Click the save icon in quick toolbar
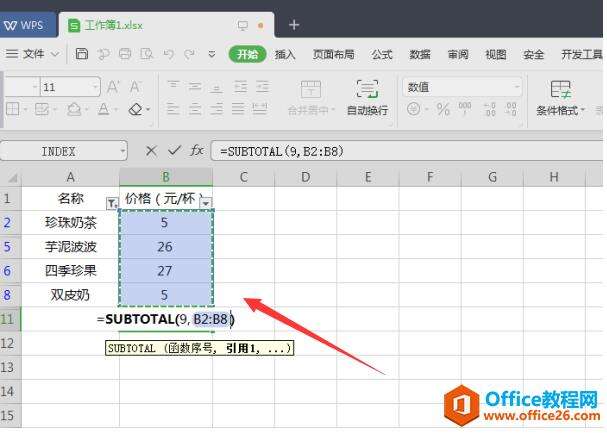Image resolution: width=607 pixels, height=433 pixels. [83, 54]
